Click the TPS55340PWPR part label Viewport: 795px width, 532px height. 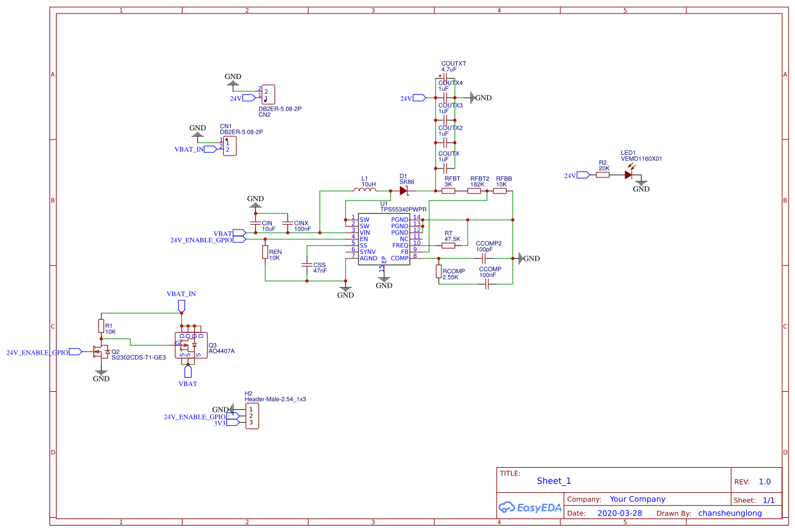(x=404, y=209)
